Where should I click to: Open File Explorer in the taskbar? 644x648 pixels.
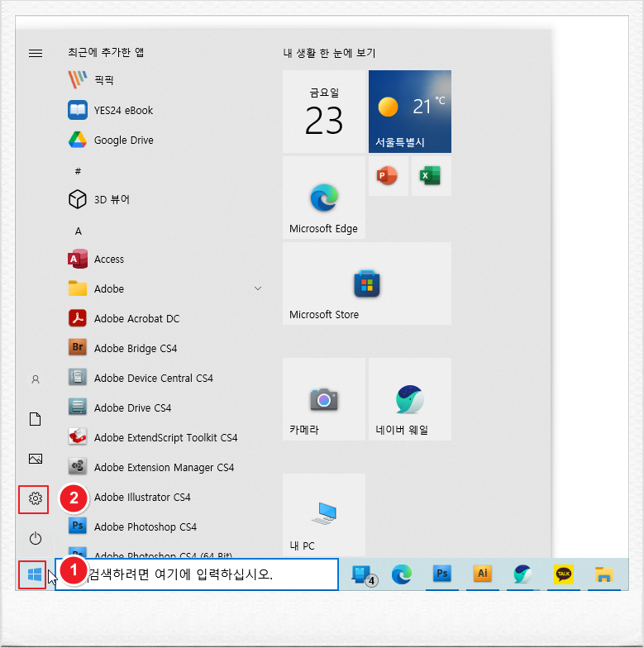(x=603, y=574)
